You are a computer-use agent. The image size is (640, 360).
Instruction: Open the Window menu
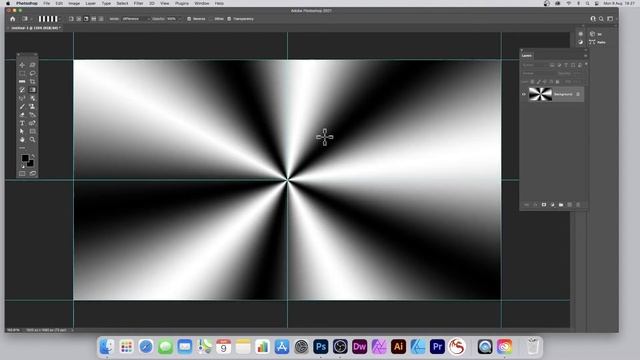pos(202,3)
